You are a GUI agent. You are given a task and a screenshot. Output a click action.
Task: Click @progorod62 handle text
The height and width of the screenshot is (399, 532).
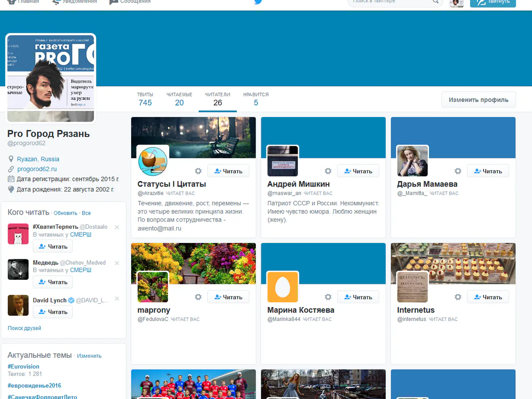coord(26,143)
